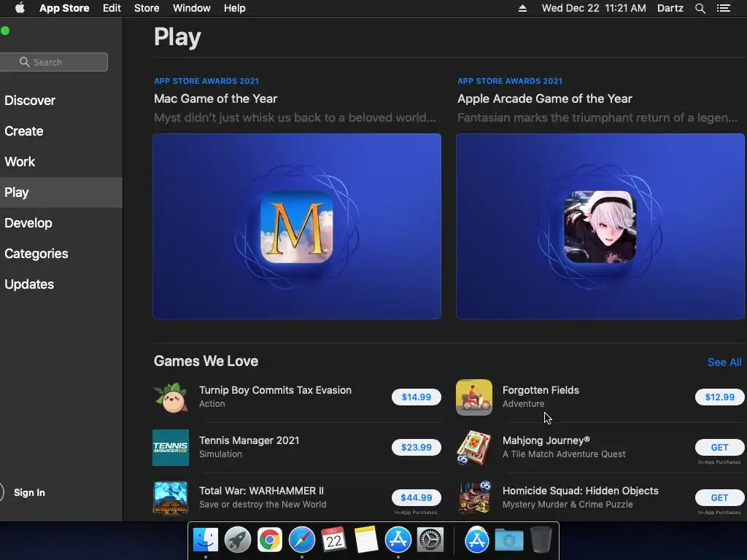Buy Tennis Manager 2021 for $23.99
The height and width of the screenshot is (560, 747).
tap(417, 448)
